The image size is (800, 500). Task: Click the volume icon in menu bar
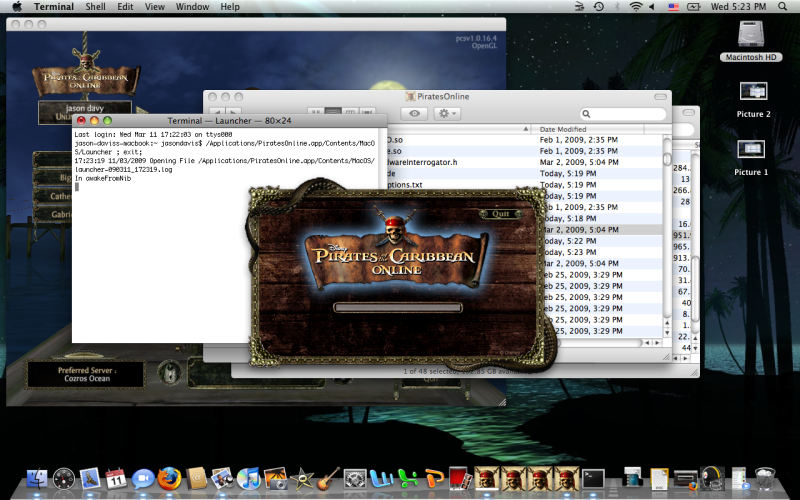point(652,7)
